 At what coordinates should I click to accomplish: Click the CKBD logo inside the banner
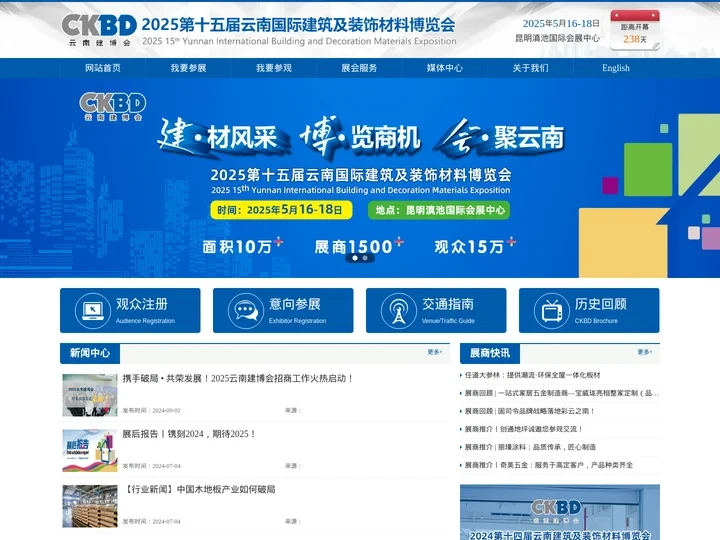point(112,107)
